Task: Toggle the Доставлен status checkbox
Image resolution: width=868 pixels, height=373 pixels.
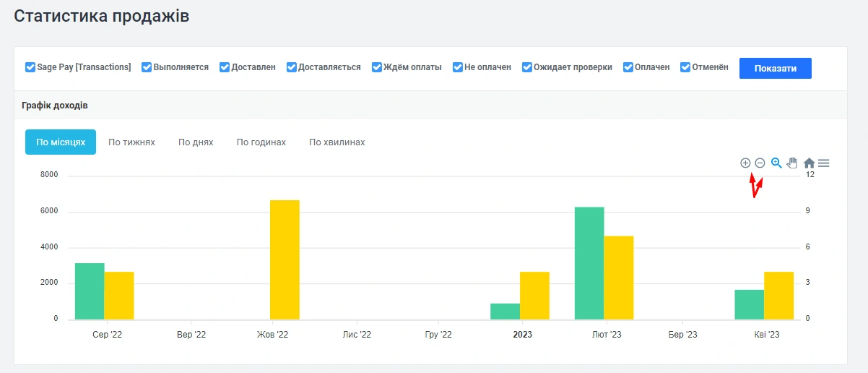Action: click(225, 67)
